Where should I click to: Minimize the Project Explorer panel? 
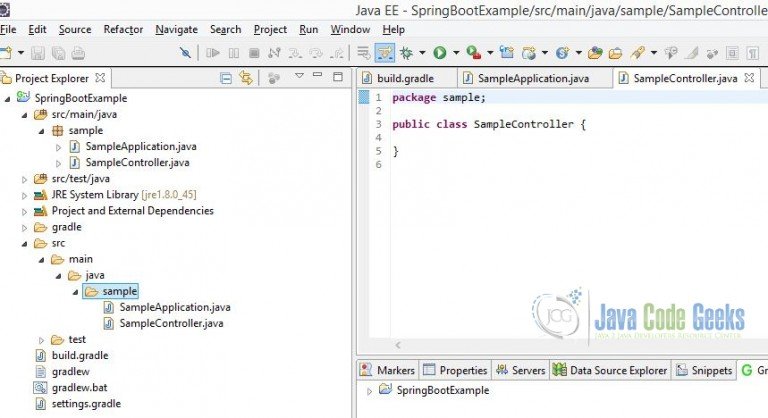click(317, 75)
